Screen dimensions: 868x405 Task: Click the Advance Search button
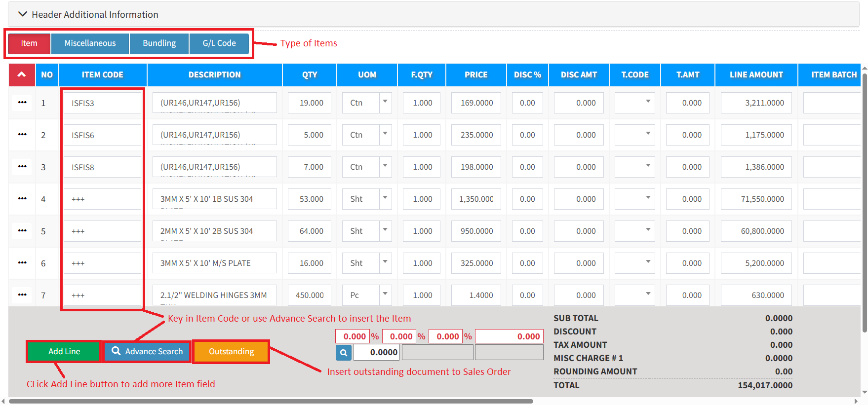(147, 351)
